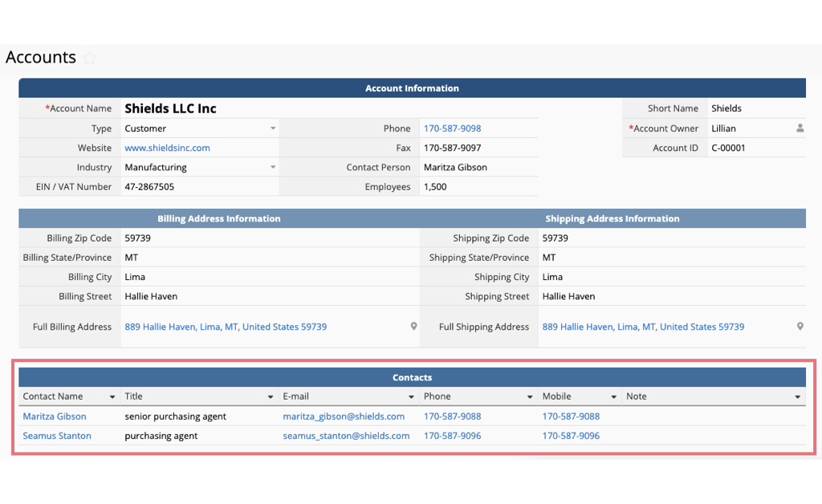Edit the Employees field showing 1,500
Image resolution: width=822 pixels, height=504 pixels.
click(478, 186)
